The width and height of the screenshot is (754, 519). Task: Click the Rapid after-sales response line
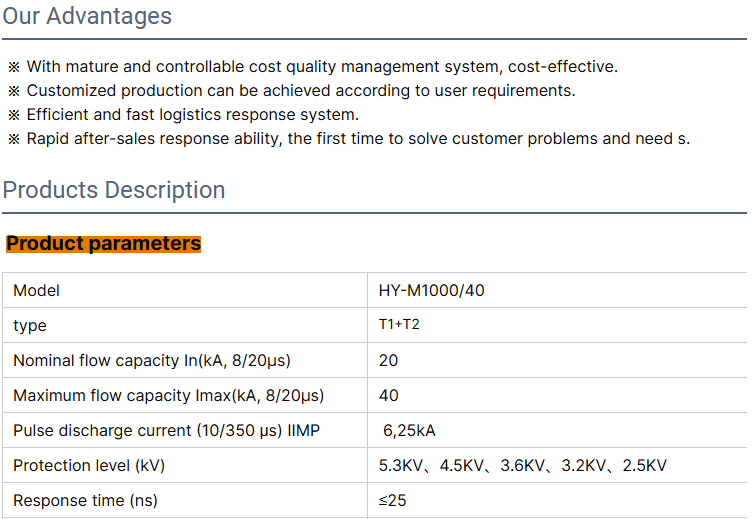(357, 139)
